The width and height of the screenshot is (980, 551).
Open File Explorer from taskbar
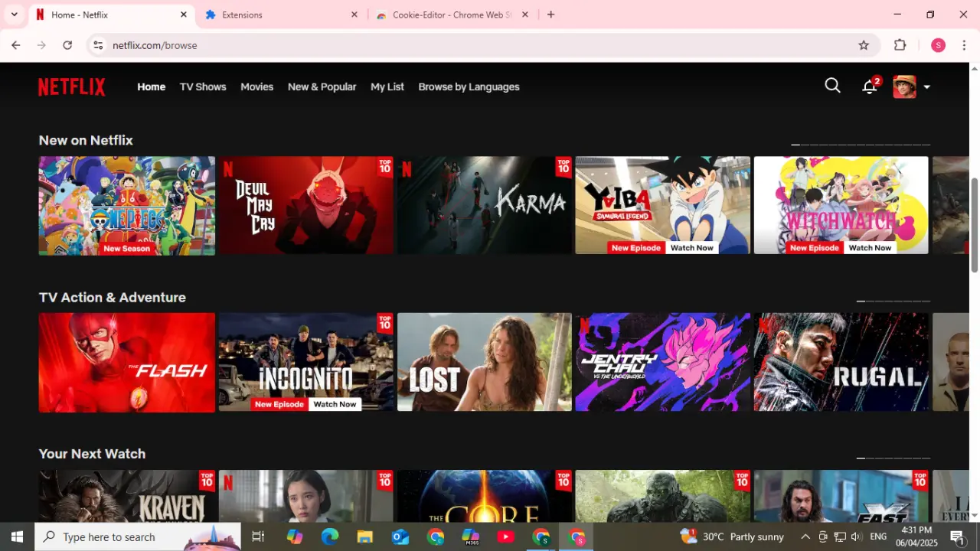[x=364, y=536]
